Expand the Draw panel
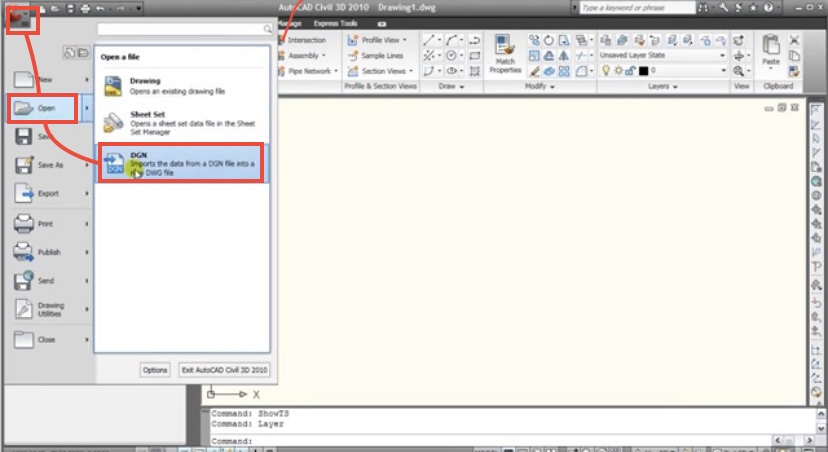This screenshot has height=452, width=828. 451,87
